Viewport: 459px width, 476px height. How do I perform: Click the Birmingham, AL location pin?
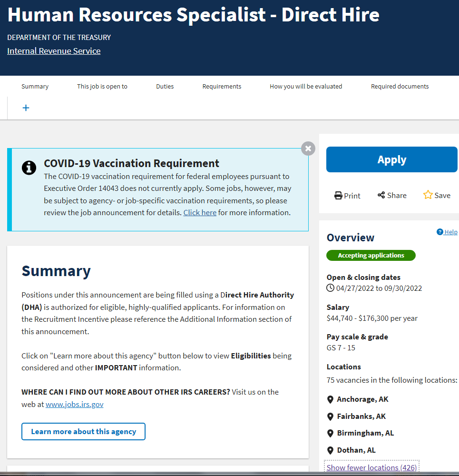331,433
